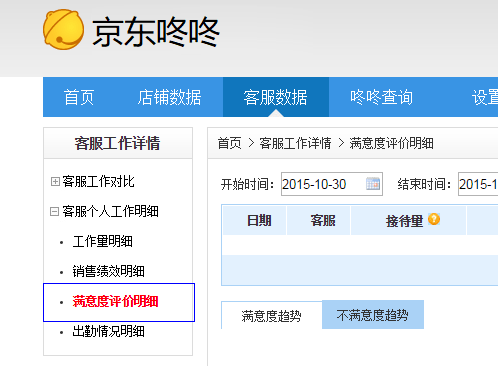Image resolution: width=498 pixels, height=366 pixels.
Task: Open 出勤情况明细 in the sidebar
Action: click(108, 331)
